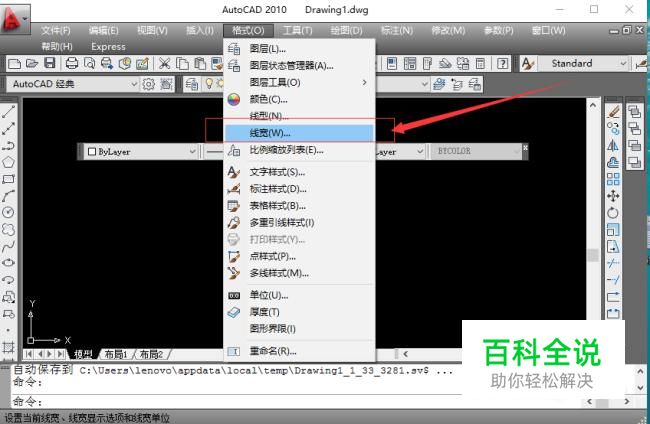
Task: Choose 图层(L)... menu entry
Action: (x=299, y=49)
